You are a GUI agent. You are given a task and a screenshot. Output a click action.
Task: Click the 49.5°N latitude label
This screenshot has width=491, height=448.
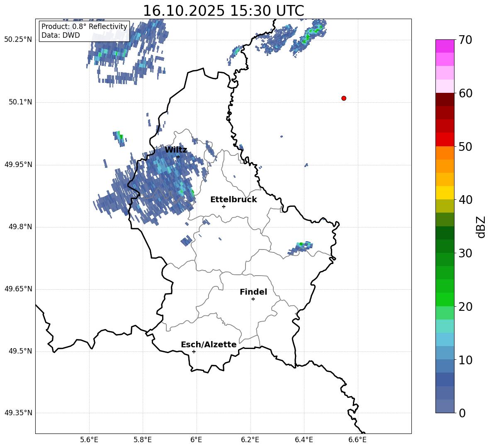point(21,351)
